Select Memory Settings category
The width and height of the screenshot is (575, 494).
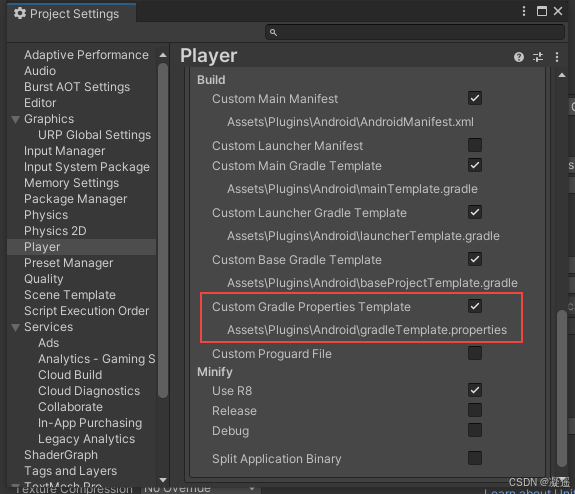[72, 183]
